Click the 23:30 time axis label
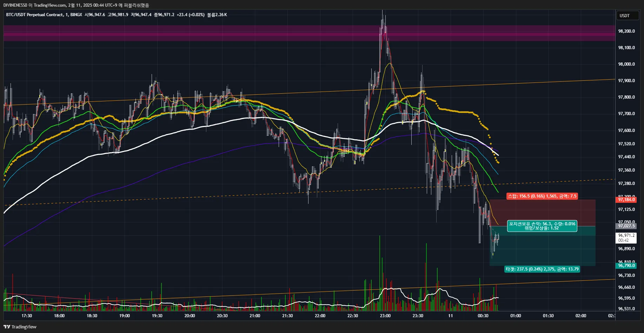Screen dimensions: 644x333 coord(418,316)
